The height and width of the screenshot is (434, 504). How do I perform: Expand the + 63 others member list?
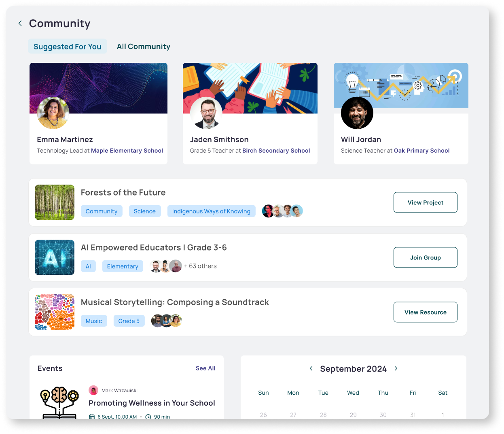[200, 266]
